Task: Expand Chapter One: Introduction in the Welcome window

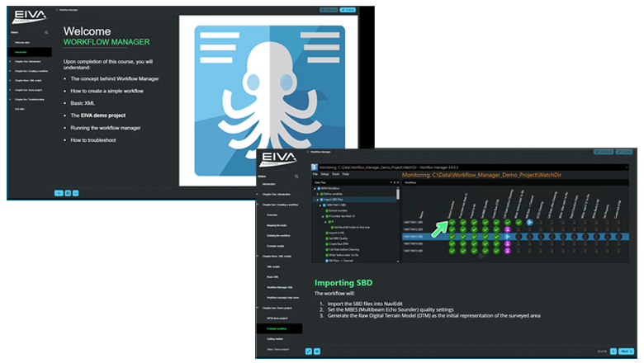Action: (x=10, y=62)
